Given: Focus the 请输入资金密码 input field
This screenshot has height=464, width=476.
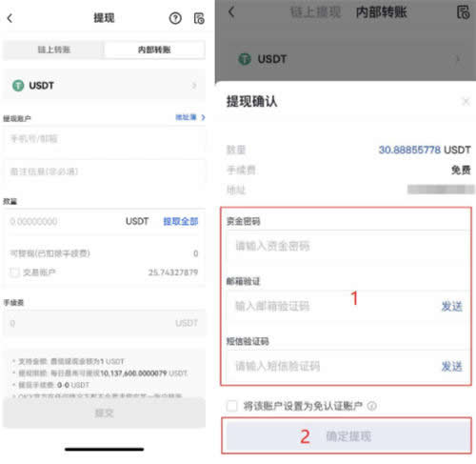Looking at the screenshot, I should (347, 246).
